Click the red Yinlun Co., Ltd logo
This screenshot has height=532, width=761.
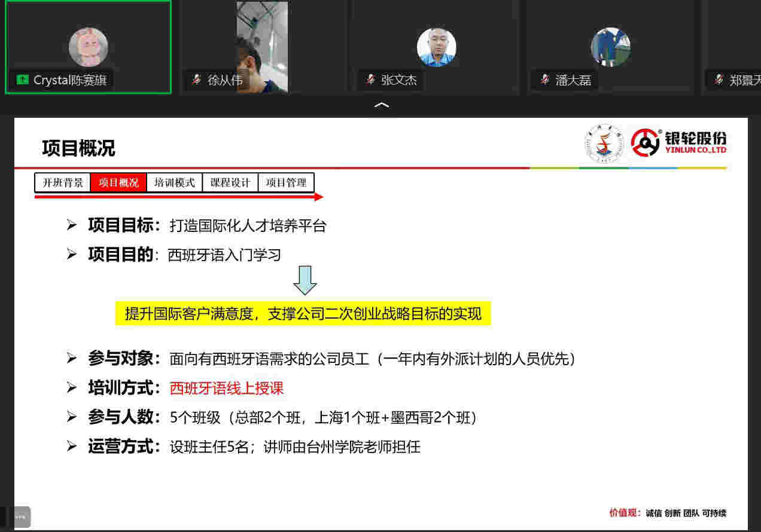point(679,143)
